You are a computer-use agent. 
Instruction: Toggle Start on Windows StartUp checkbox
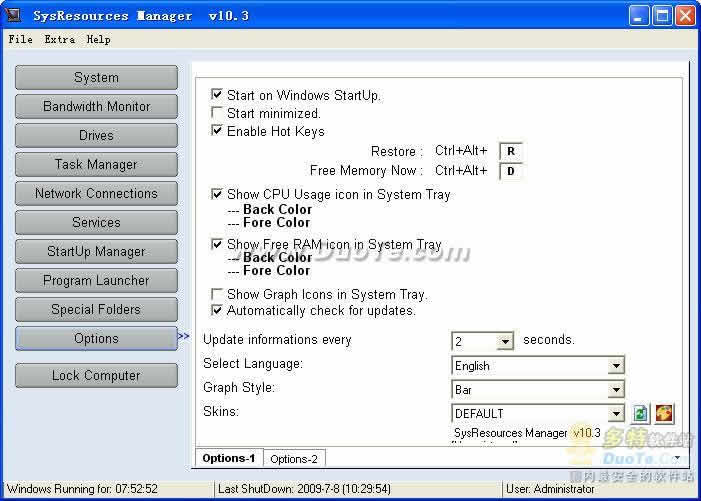[216, 94]
